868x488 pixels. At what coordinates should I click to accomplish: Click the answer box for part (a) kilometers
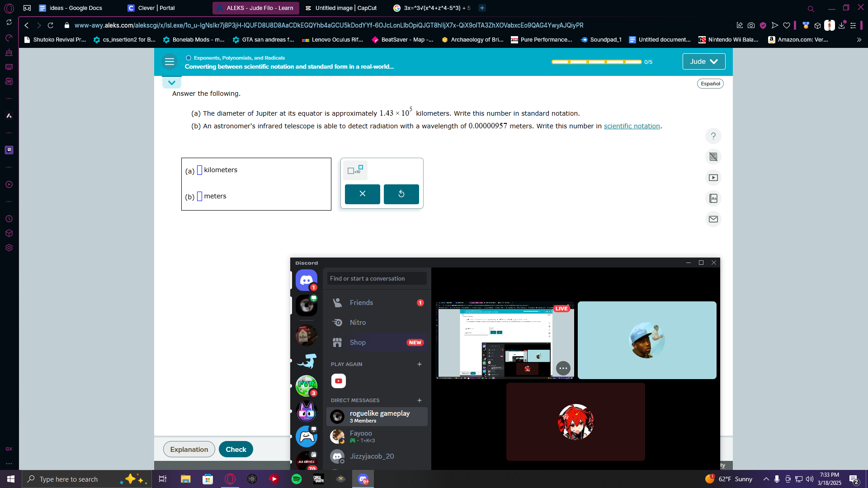click(x=199, y=170)
